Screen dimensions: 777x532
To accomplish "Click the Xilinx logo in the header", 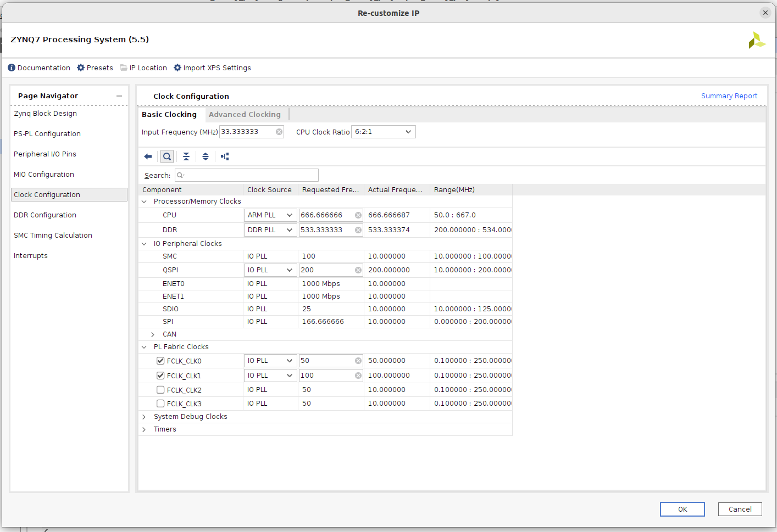I will pyautogui.click(x=757, y=40).
